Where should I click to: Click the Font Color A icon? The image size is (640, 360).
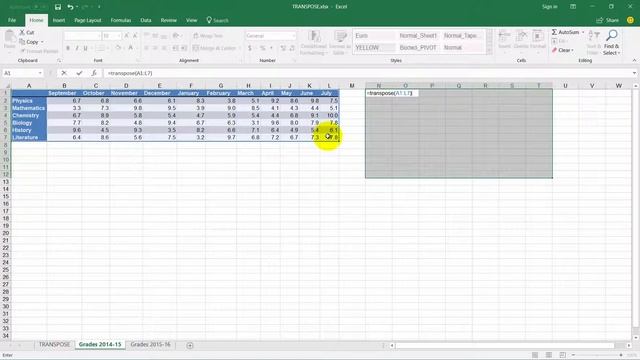pos(131,48)
